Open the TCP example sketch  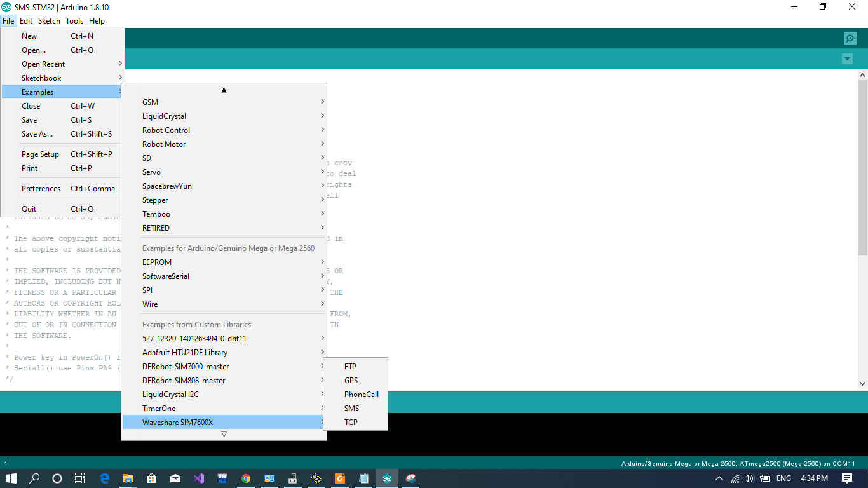355,423
